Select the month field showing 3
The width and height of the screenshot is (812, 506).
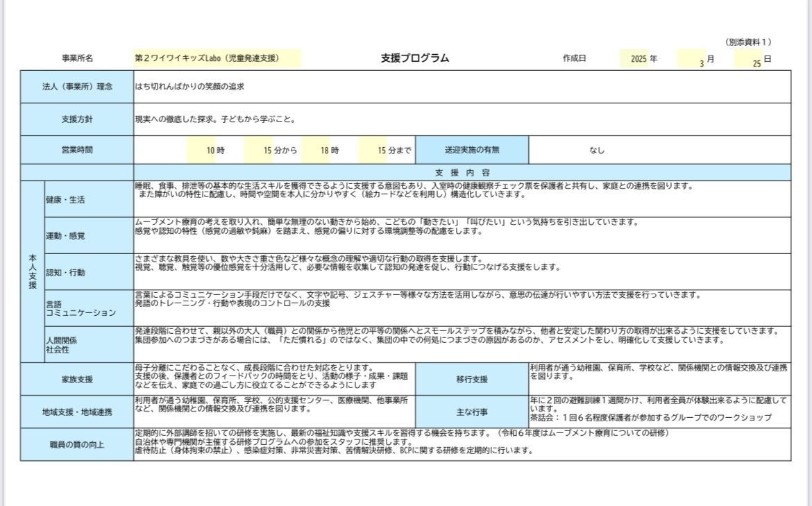[x=691, y=59]
